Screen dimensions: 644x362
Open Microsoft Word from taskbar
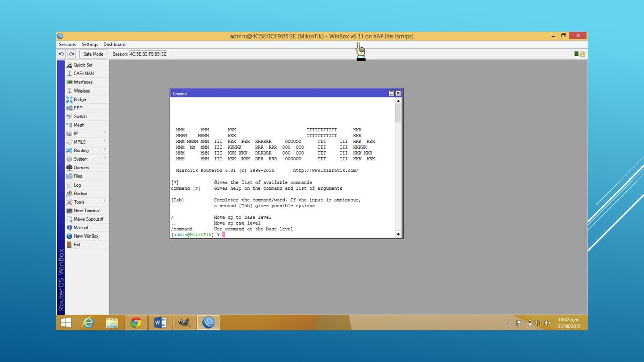pyautogui.click(x=160, y=323)
